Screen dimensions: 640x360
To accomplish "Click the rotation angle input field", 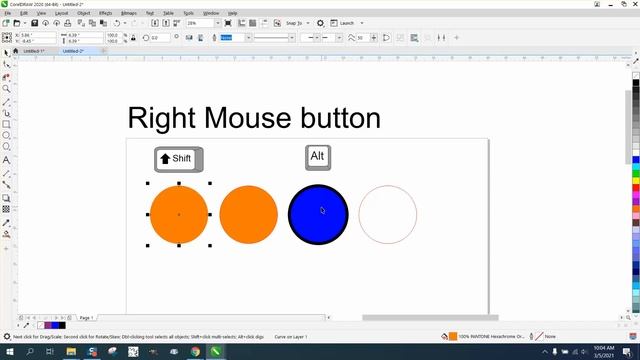I will point(160,38).
